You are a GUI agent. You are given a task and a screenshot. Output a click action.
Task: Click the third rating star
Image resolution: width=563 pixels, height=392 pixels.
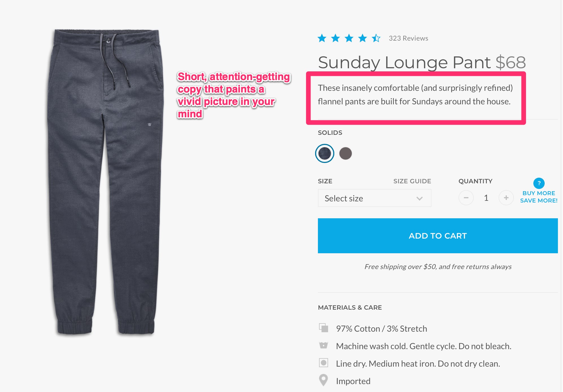click(349, 38)
